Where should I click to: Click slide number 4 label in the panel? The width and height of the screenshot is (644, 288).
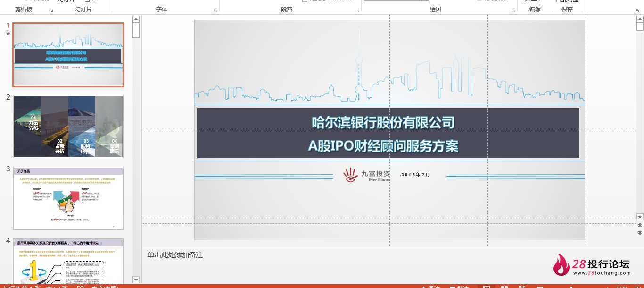tap(8, 240)
